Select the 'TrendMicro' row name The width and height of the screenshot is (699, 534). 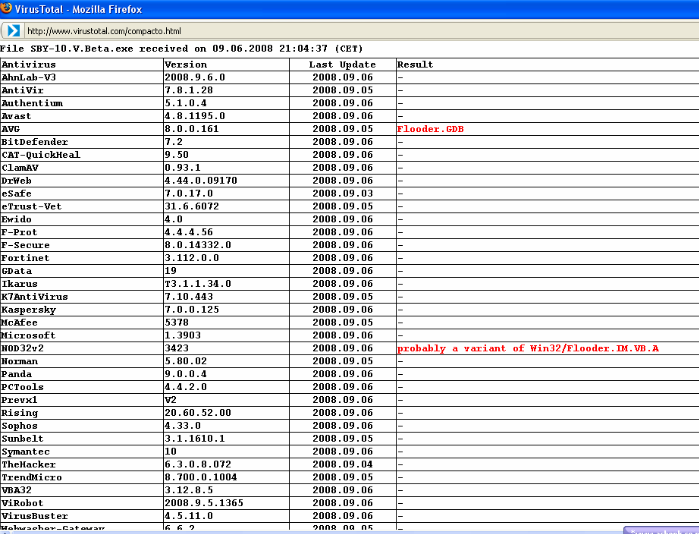pos(32,477)
